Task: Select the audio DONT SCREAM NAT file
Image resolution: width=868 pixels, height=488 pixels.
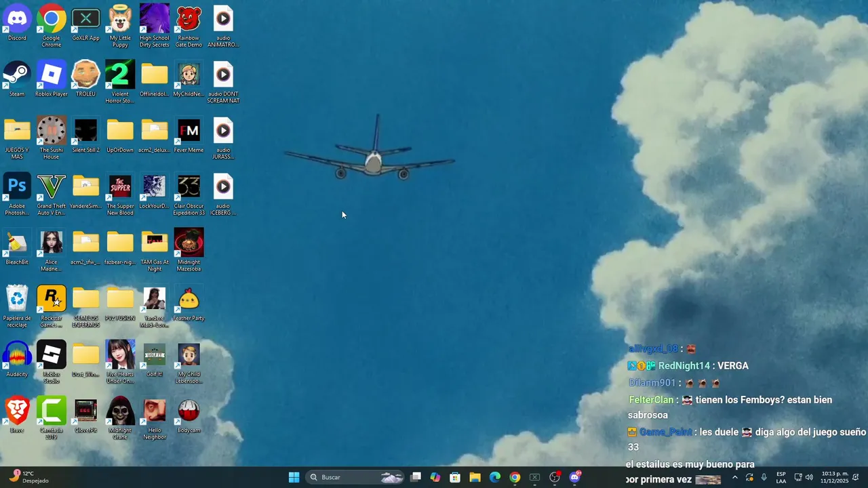Action: click(x=223, y=82)
